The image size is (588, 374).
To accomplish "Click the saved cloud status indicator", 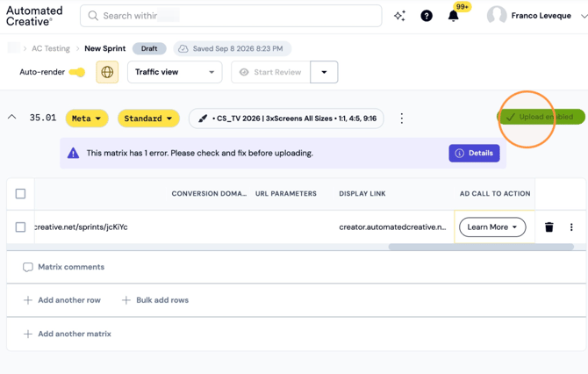I will pos(232,48).
